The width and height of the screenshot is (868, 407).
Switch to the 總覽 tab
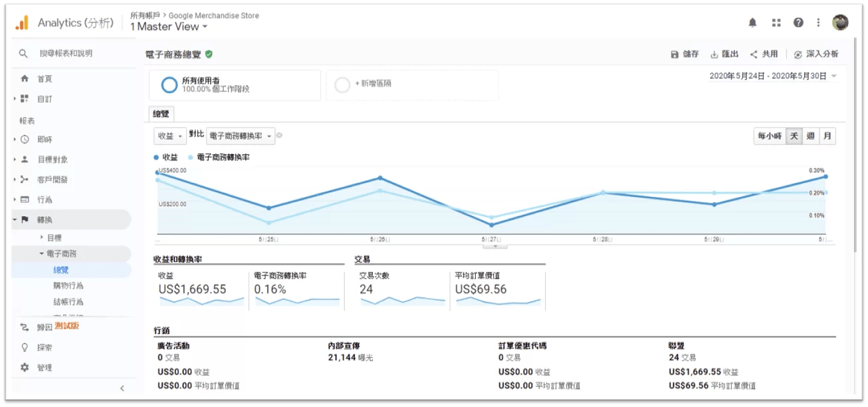160,113
